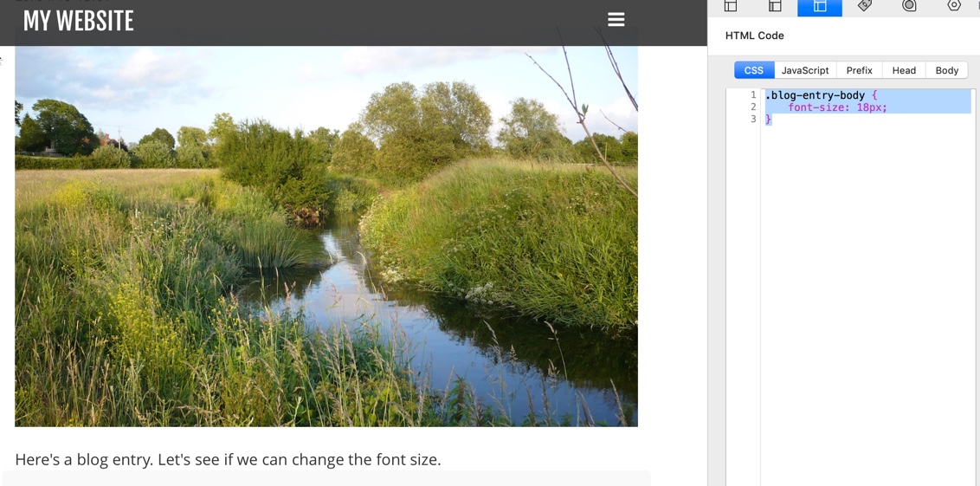Click line number 3 in the gutter
Screen dimensions: 980x486
753,119
